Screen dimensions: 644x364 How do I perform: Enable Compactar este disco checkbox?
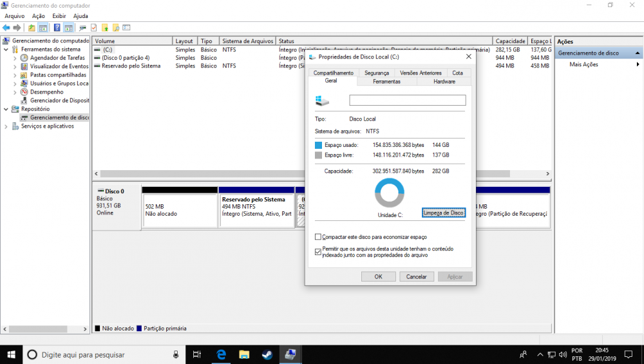318,237
